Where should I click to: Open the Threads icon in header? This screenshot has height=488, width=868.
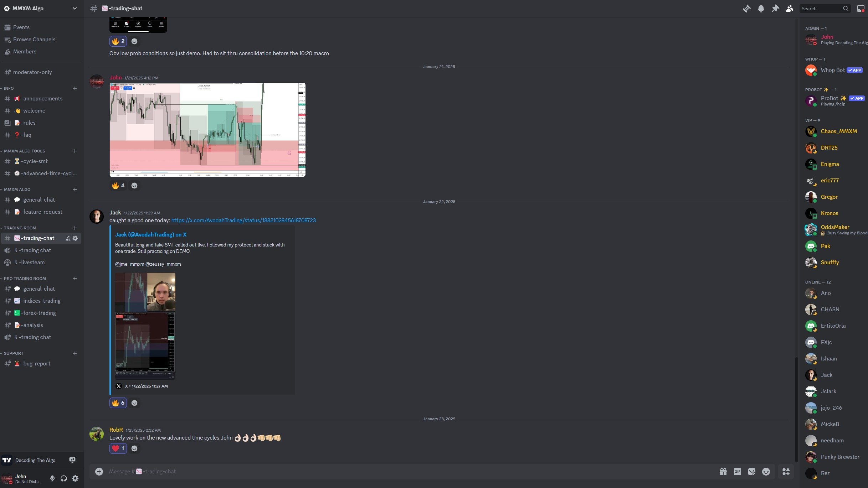point(746,9)
